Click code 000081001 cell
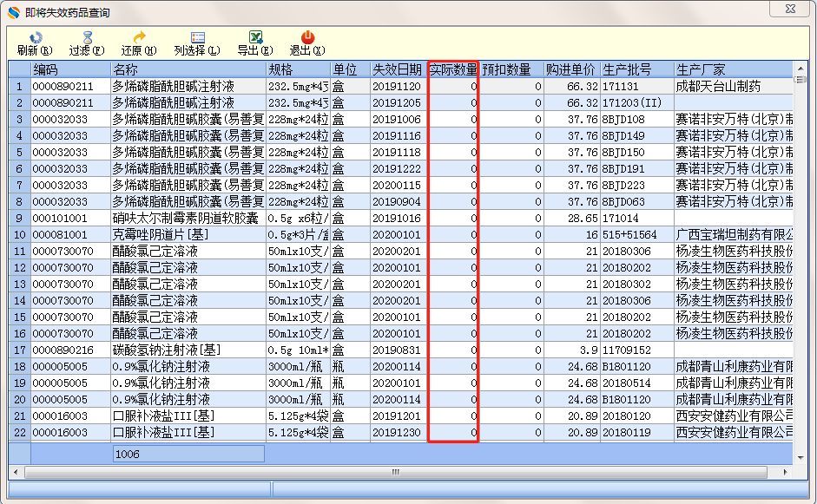 coord(71,235)
